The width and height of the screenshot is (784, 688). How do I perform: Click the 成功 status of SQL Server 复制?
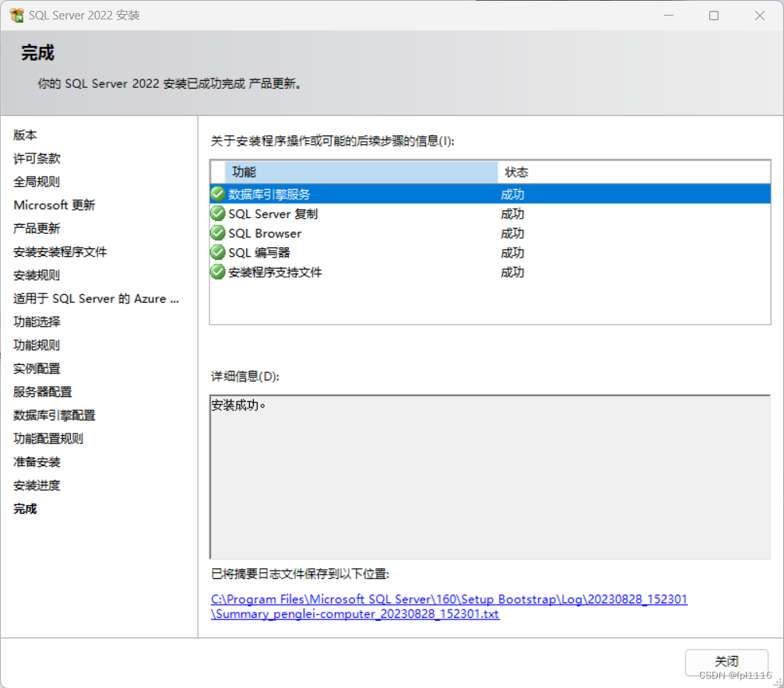point(512,214)
